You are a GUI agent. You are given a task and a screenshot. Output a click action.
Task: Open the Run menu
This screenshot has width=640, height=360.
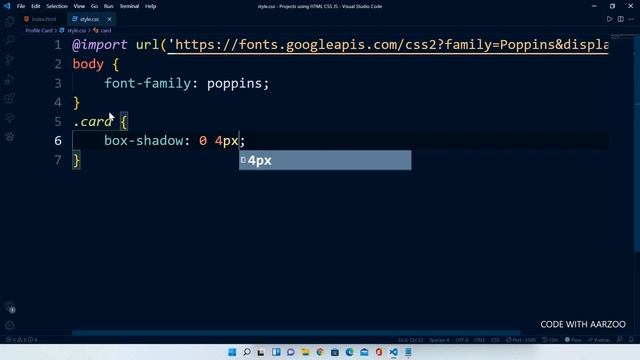tap(109, 6)
